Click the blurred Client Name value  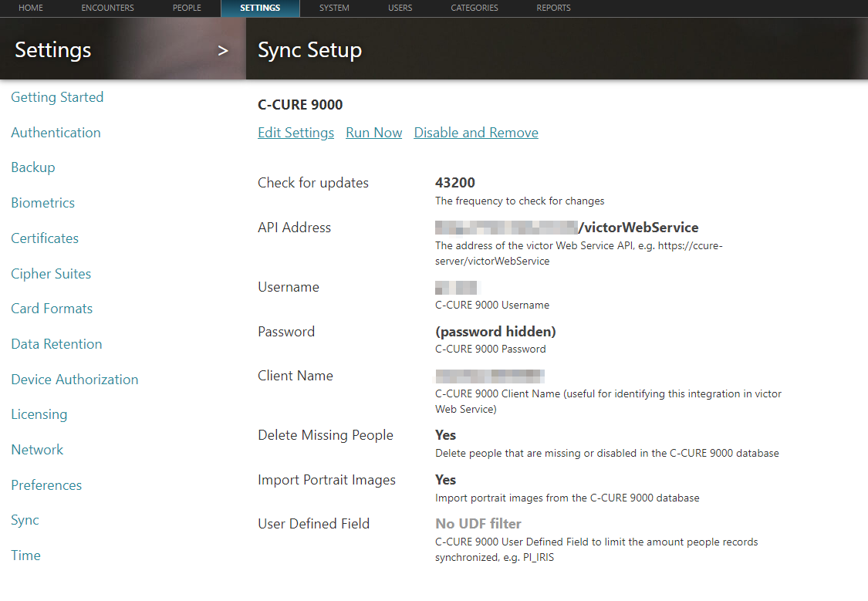490,376
